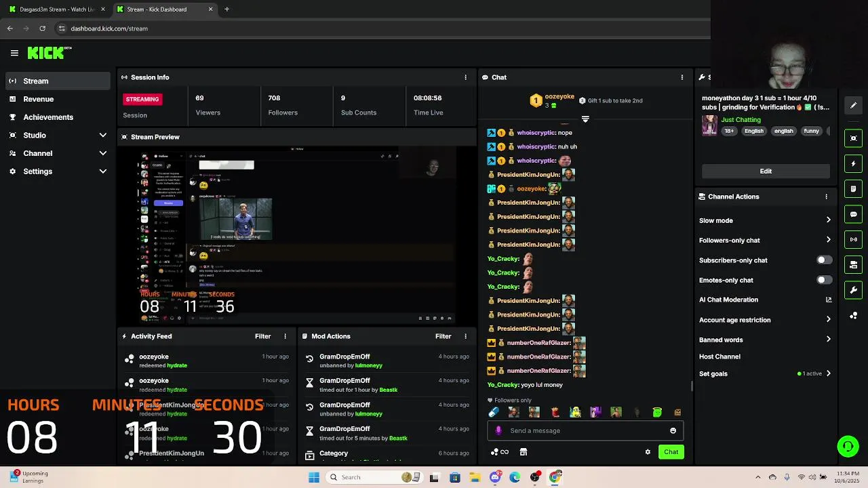868x488 pixels.
Task: Click the Just Chatting category link
Action: click(741, 120)
